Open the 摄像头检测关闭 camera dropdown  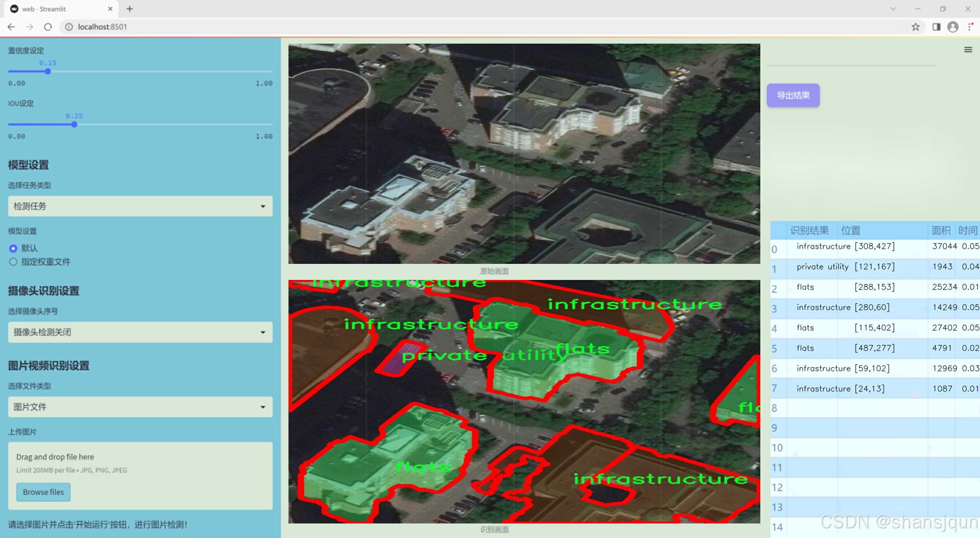click(x=140, y=332)
